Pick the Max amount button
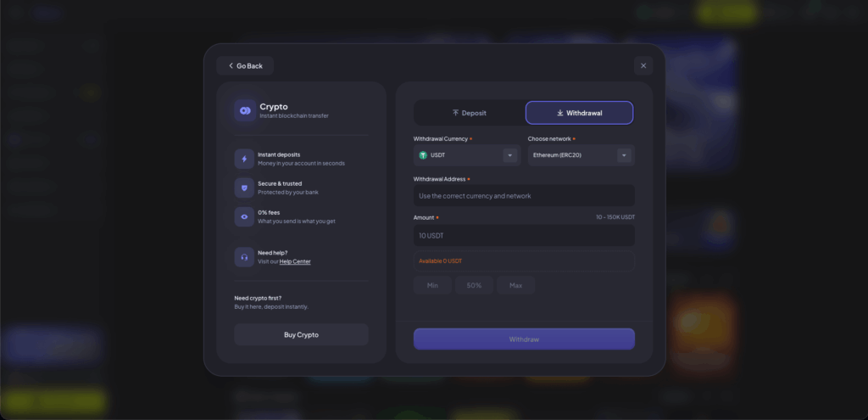 [516, 285]
